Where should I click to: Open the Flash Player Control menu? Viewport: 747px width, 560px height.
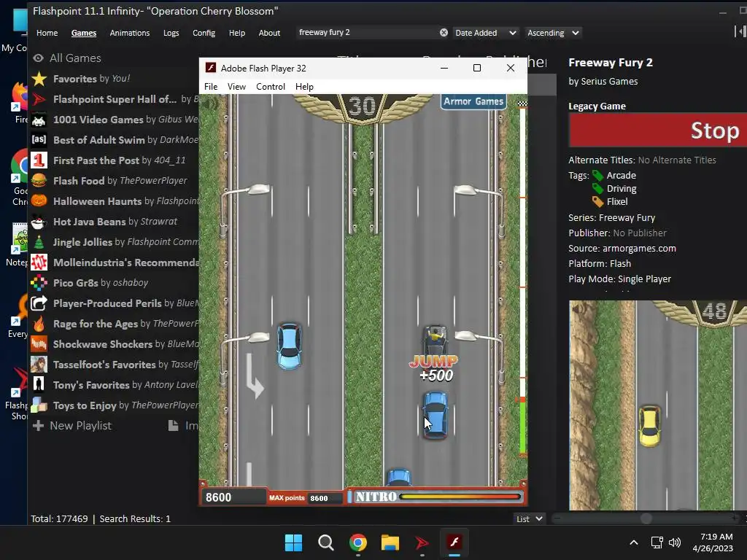coord(271,87)
